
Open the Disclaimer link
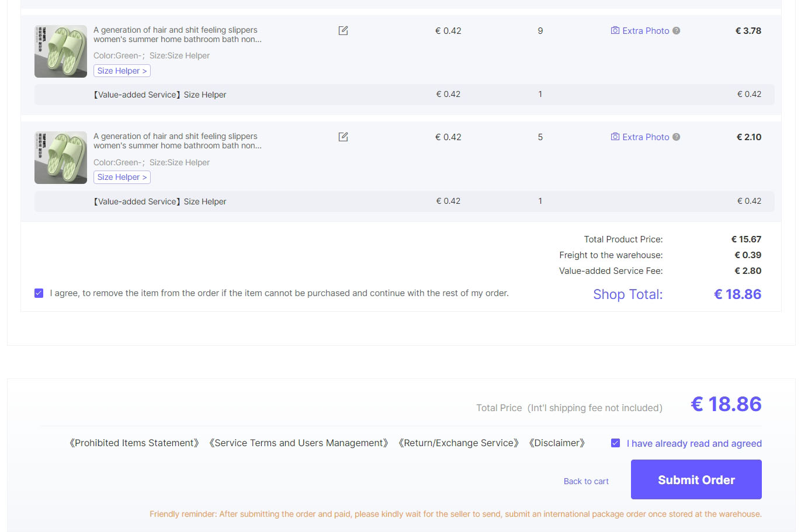(x=557, y=443)
